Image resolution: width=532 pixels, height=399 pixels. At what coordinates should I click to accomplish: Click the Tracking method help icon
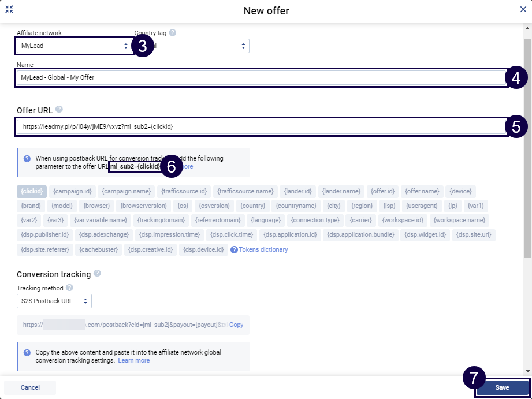point(69,288)
